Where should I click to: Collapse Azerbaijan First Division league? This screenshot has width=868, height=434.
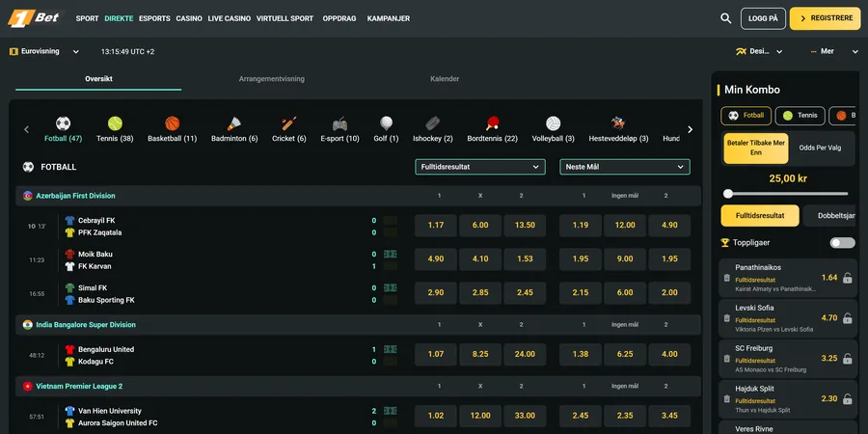[x=358, y=196]
